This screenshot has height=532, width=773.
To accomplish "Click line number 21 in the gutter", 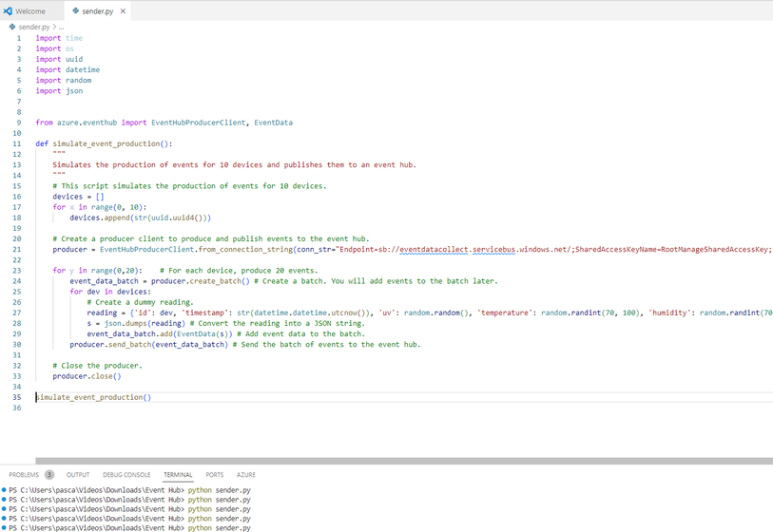I will [17, 249].
